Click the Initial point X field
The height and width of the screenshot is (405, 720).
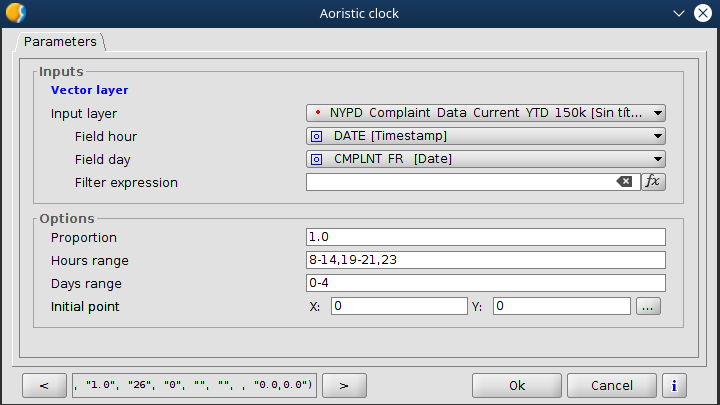click(398, 306)
